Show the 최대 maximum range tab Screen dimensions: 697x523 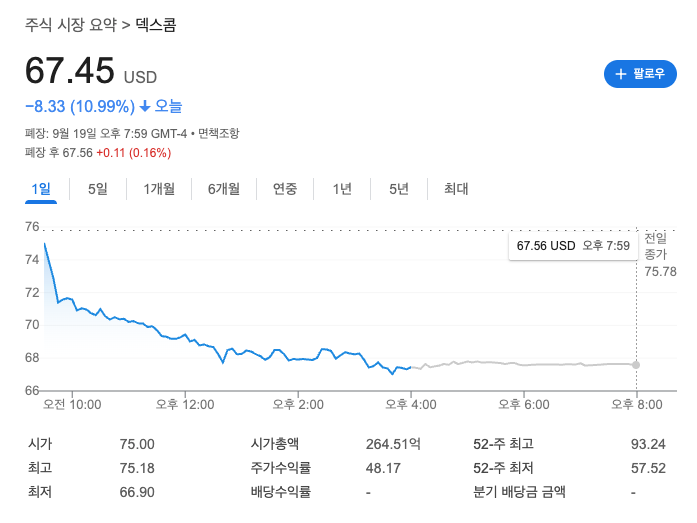point(456,189)
